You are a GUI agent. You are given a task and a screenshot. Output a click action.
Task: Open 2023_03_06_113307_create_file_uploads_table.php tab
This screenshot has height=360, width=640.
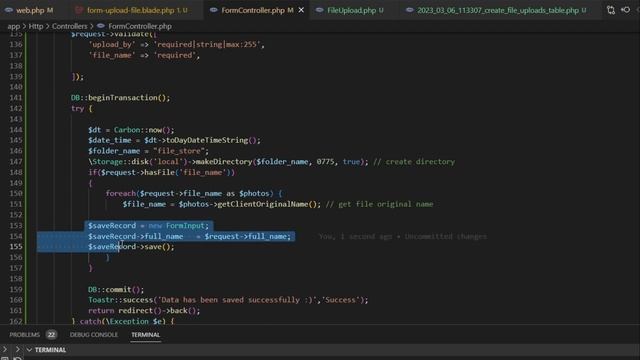tap(498, 10)
